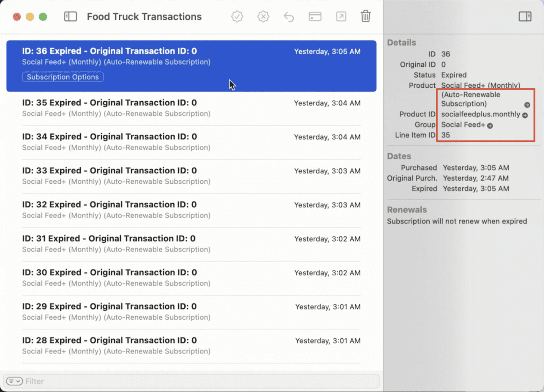544x392 pixels.
Task: Toggle the left sidebar visibility
Action: click(x=70, y=16)
